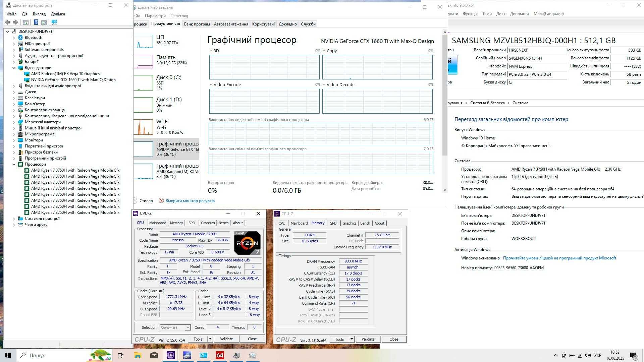Open the Дія menu in Device Manager

point(24,14)
